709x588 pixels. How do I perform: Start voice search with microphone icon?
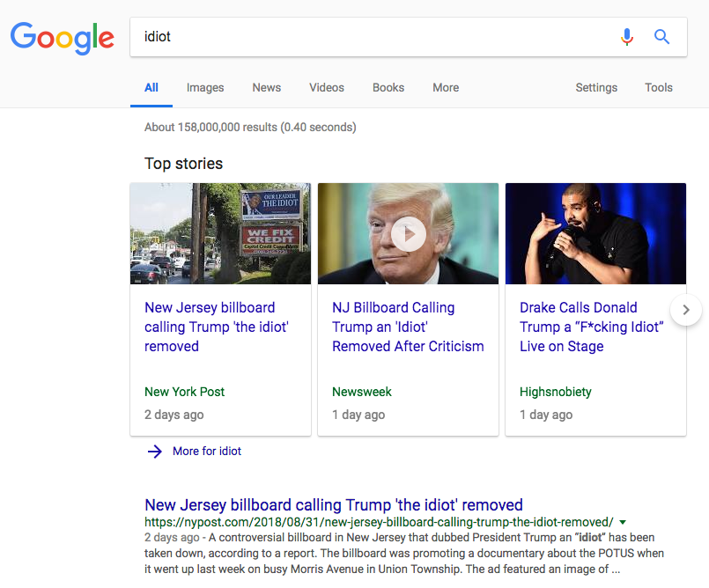click(x=627, y=37)
